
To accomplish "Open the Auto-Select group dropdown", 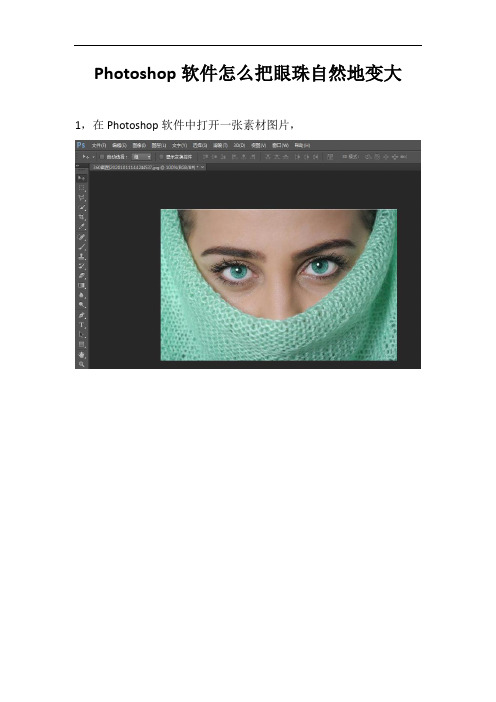I will 141,157.
